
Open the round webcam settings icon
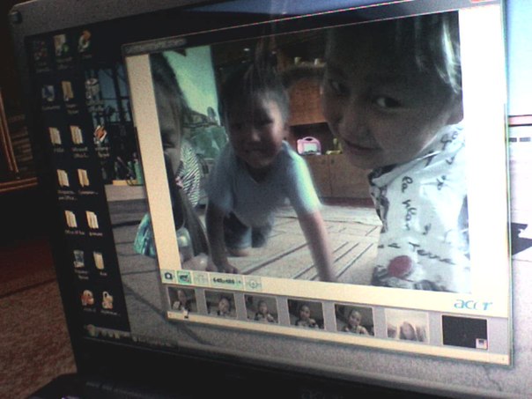253,284
